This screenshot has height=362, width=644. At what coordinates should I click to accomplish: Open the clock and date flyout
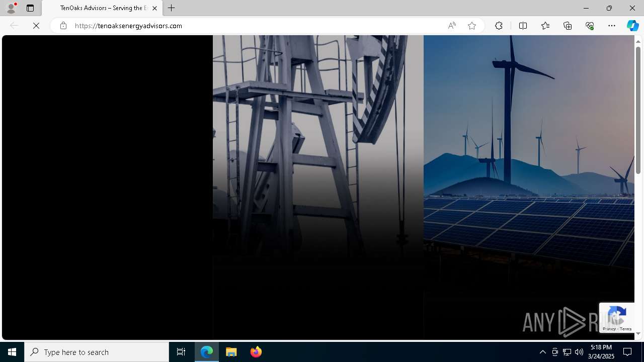tap(602, 352)
